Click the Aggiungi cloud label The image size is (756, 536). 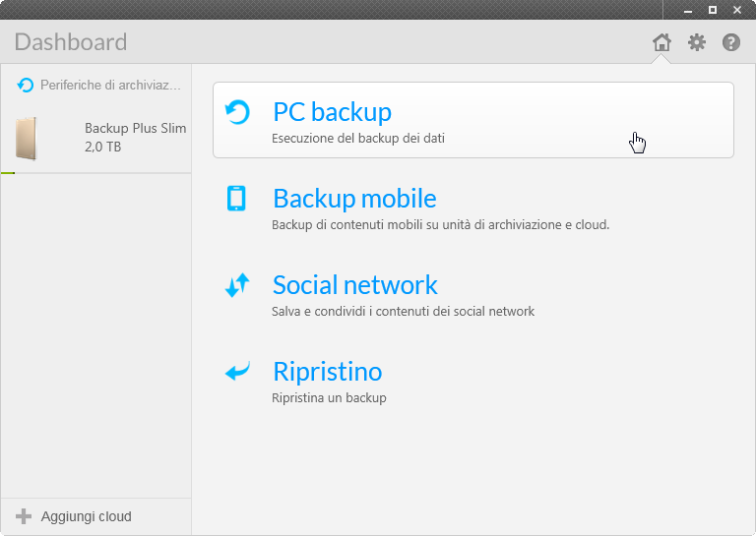click(87, 516)
